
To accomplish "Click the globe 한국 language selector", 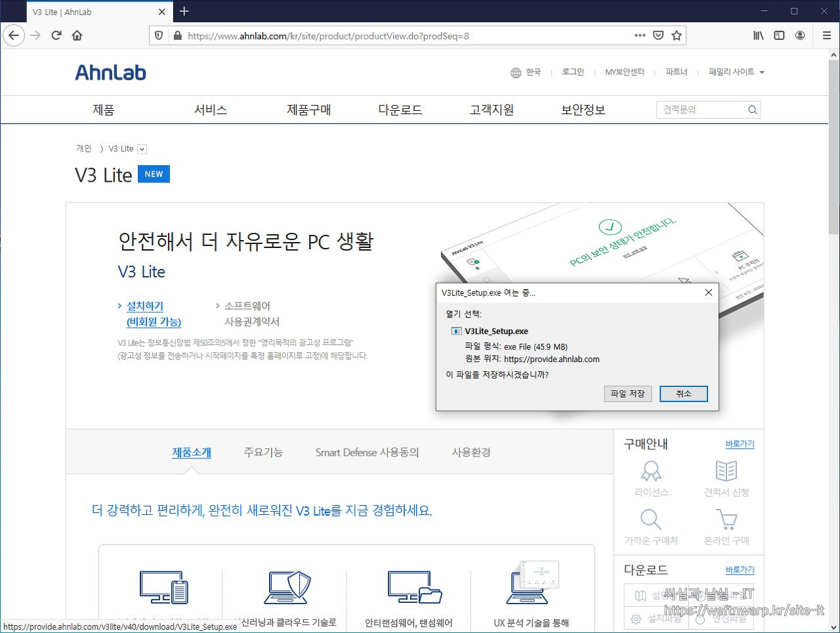I will (526, 72).
